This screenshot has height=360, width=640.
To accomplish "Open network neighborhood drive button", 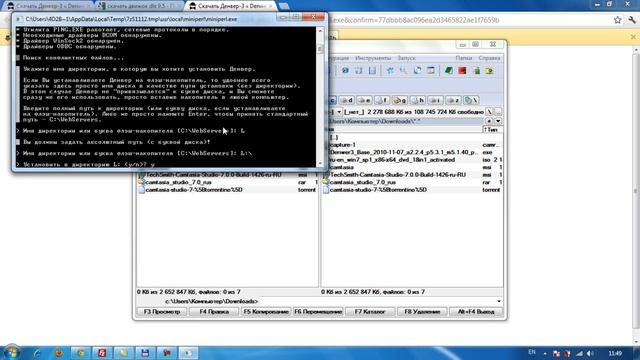I will 471,100.
